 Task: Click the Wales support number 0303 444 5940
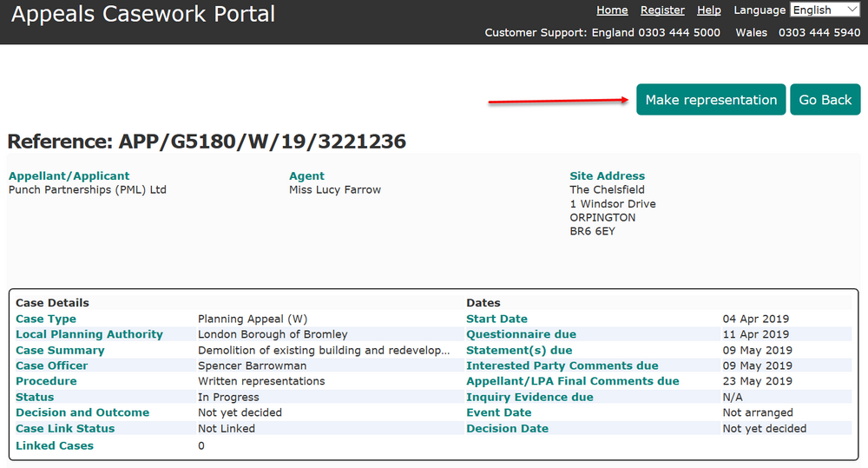click(x=819, y=33)
